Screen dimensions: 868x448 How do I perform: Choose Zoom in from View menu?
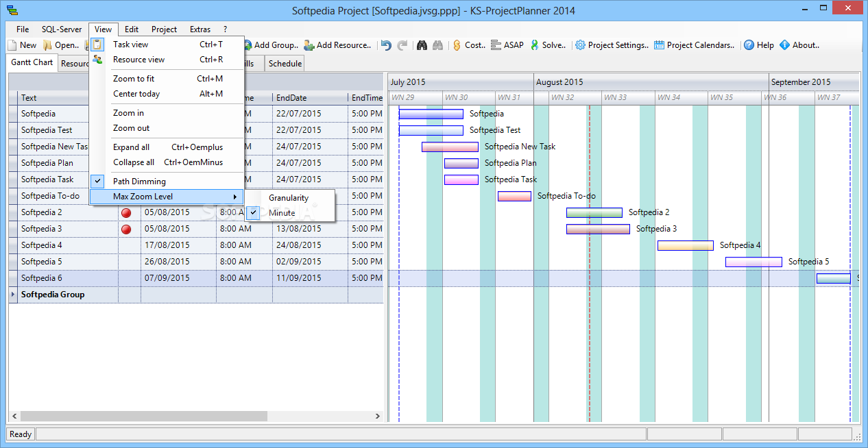tap(167, 113)
